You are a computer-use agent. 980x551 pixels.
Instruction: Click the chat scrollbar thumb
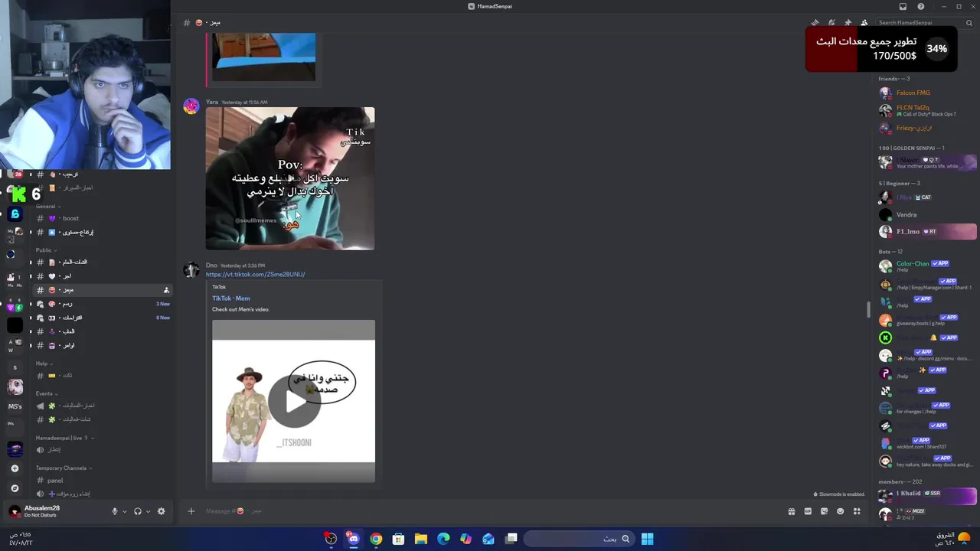868,310
